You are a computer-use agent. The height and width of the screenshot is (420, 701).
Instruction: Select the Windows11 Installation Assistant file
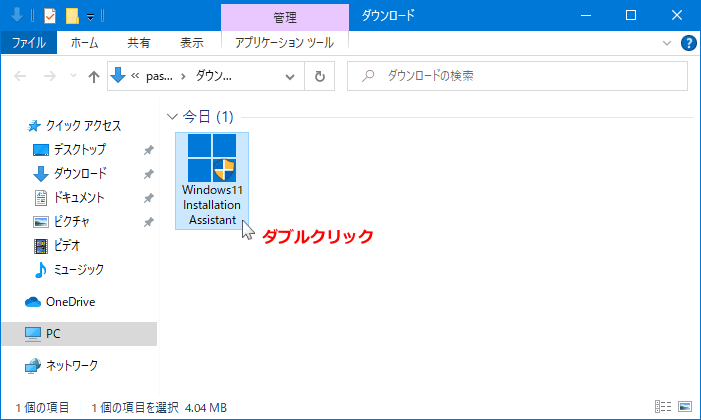point(211,181)
